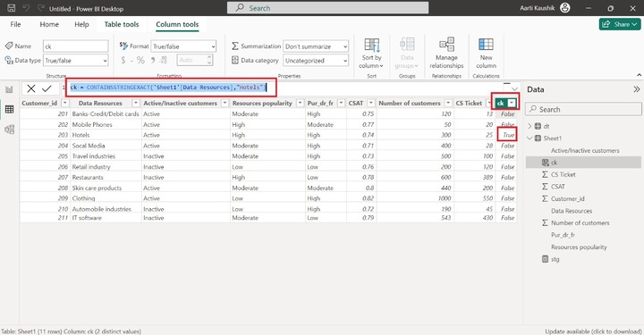This screenshot has height=335, width=644.
Task: Collapse the Data pane using the double chevron
Action: [637, 89]
